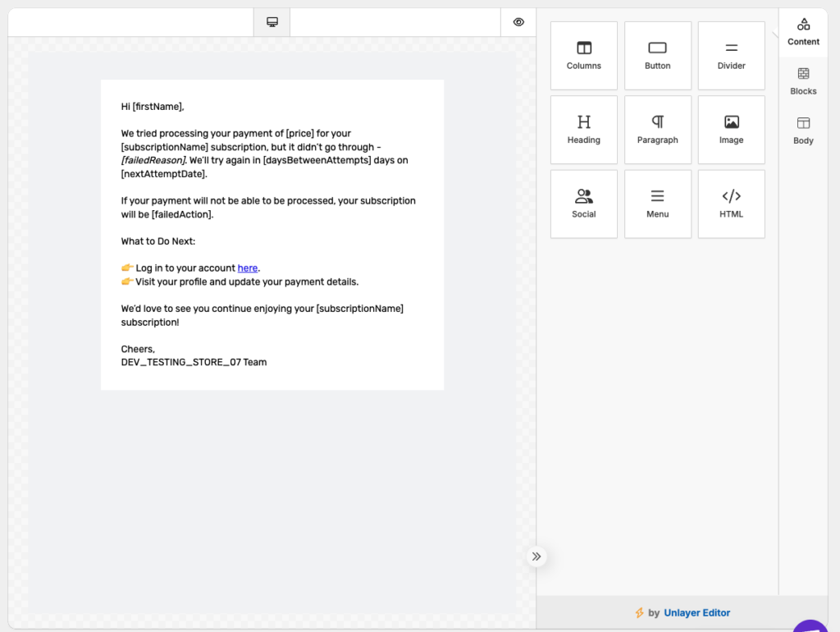The height and width of the screenshot is (632, 840).
Task: Open the Content tab
Action: click(x=803, y=32)
